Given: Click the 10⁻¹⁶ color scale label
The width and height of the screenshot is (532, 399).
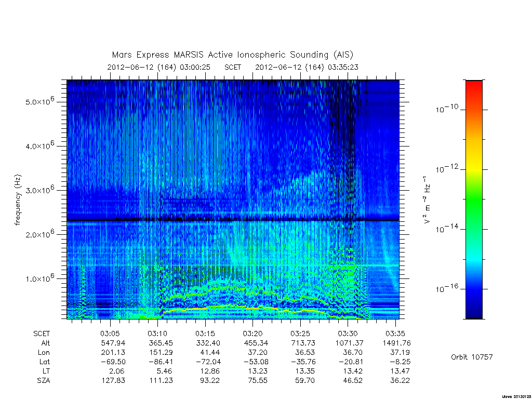Looking at the screenshot, I should pos(447,288).
